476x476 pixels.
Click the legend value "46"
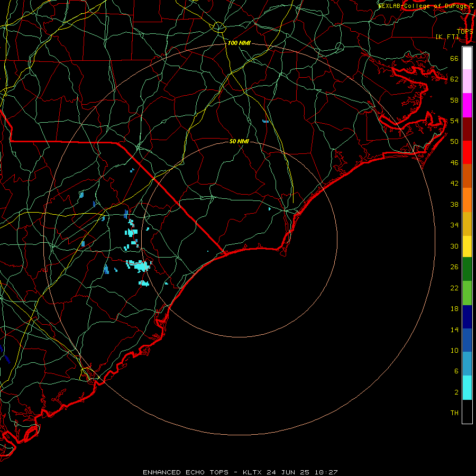pos(454,163)
